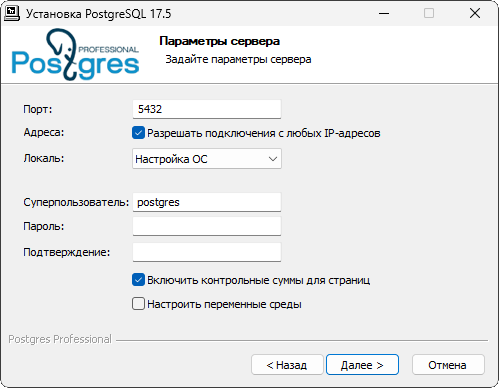This screenshot has width=499, height=388.
Task: Go back with the Назад button
Action: click(x=287, y=365)
